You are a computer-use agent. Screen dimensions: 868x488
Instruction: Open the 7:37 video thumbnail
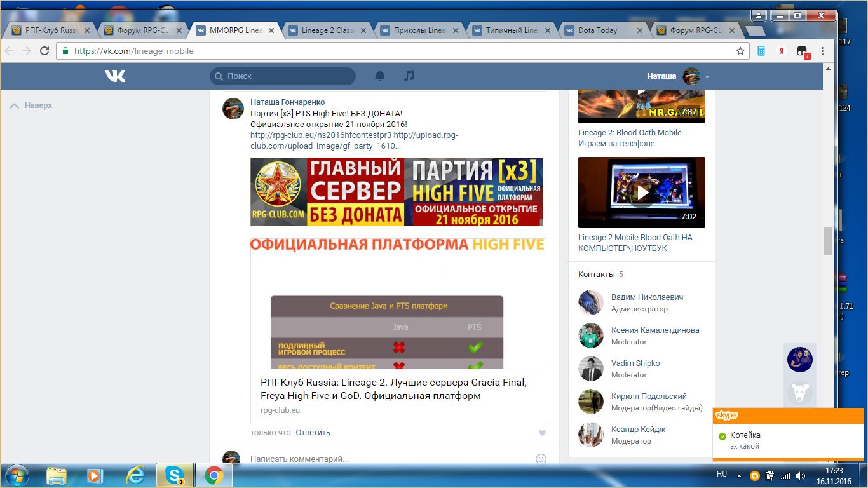pos(642,106)
